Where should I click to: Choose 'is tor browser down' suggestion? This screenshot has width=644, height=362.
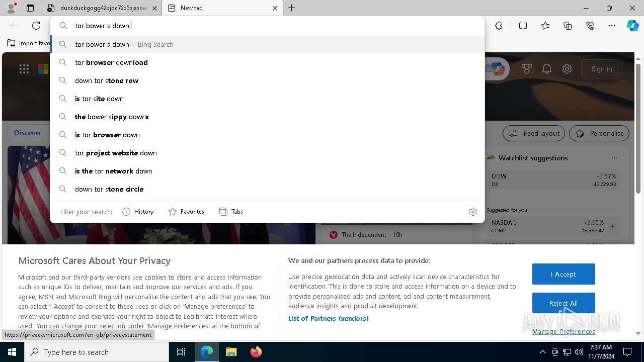pyautogui.click(x=267, y=135)
